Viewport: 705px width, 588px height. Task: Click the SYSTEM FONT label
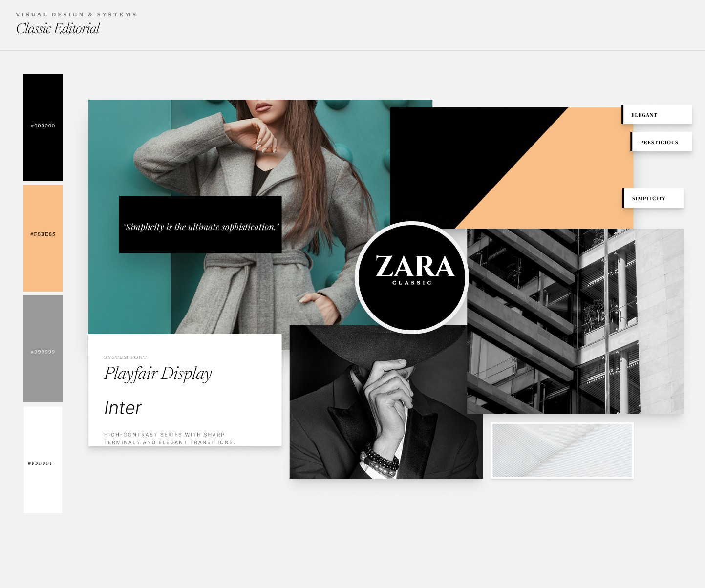click(125, 357)
